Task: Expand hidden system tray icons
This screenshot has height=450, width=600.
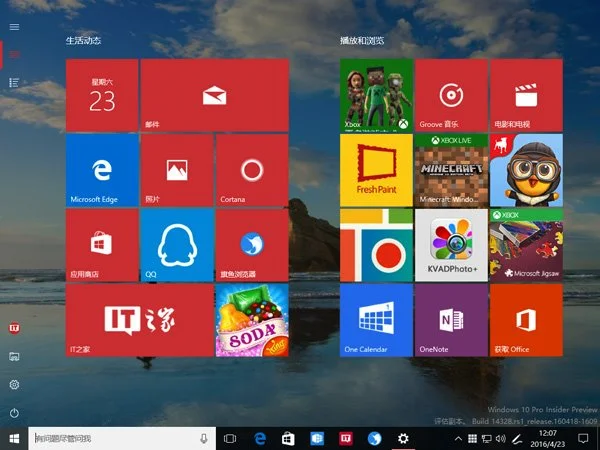Action: coord(458,439)
